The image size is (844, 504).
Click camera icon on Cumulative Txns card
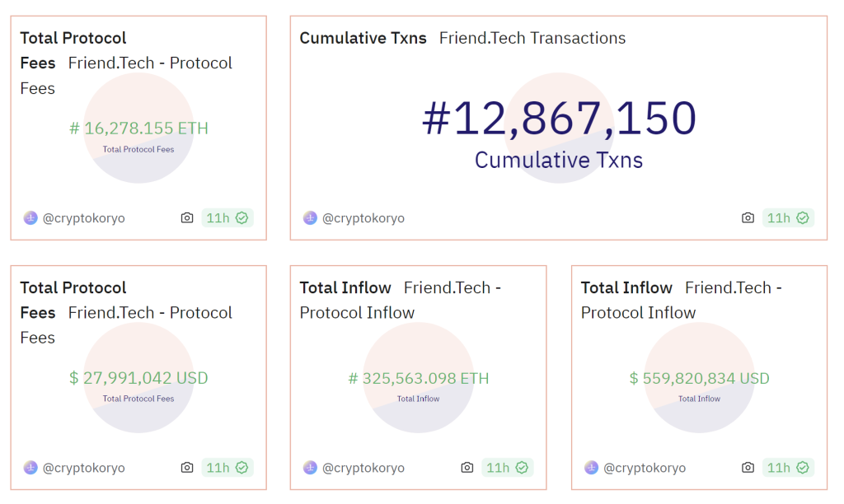pyautogui.click(x=748, y=218)
